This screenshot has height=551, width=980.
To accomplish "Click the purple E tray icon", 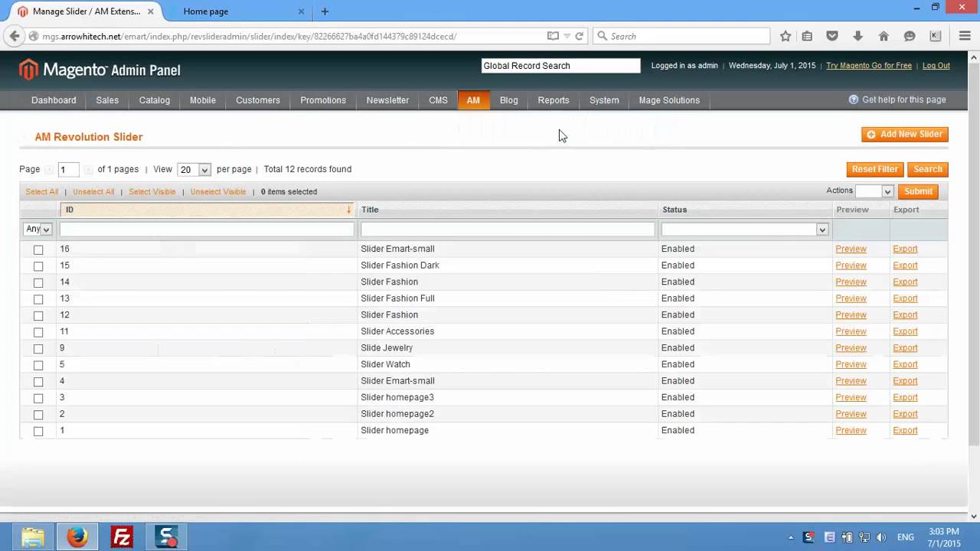I will click(x=829, y=538).
